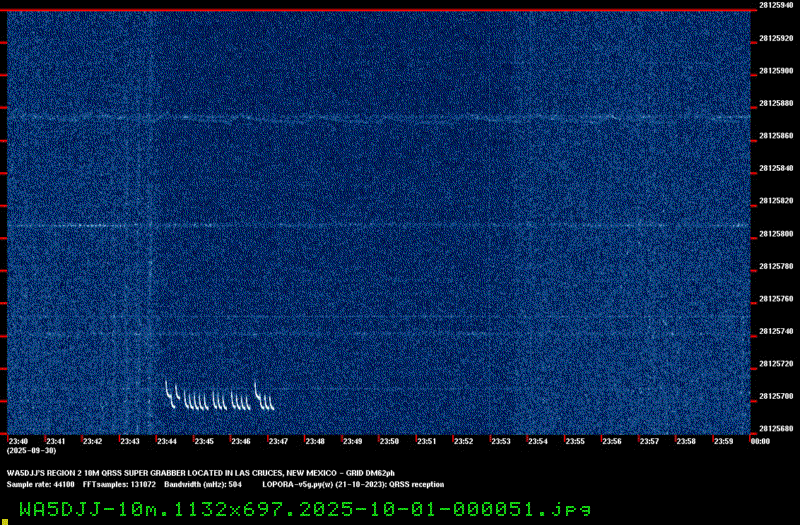Image resolution: width=800 pixels, height=525 pixels.
Task: Click frequency label 28125740
Action: pyautogui.click(x=776, y=332)
